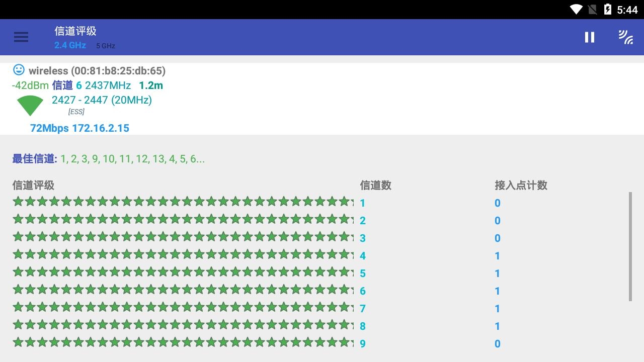Tap the star rating for channel 1

coord(183,202)
